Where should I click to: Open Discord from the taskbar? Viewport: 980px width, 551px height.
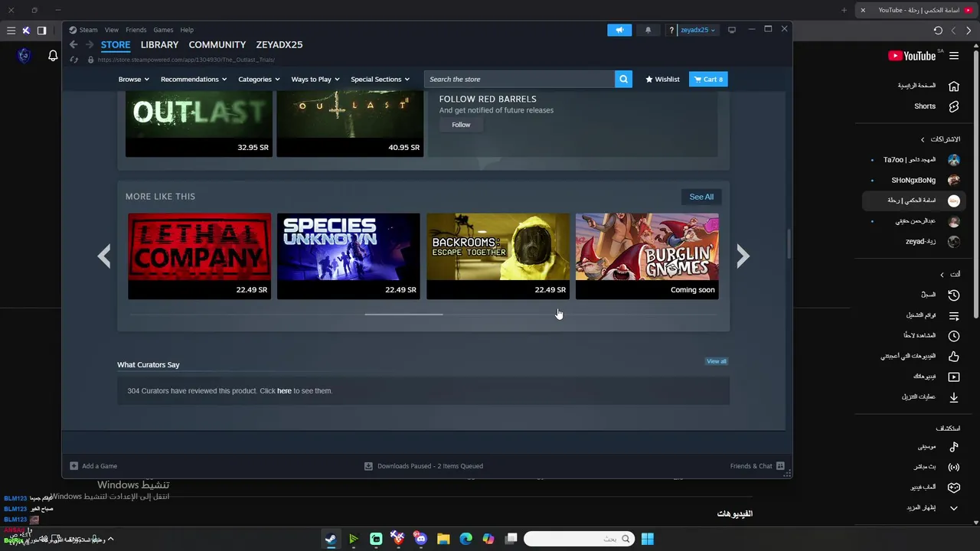pos(420,539)
